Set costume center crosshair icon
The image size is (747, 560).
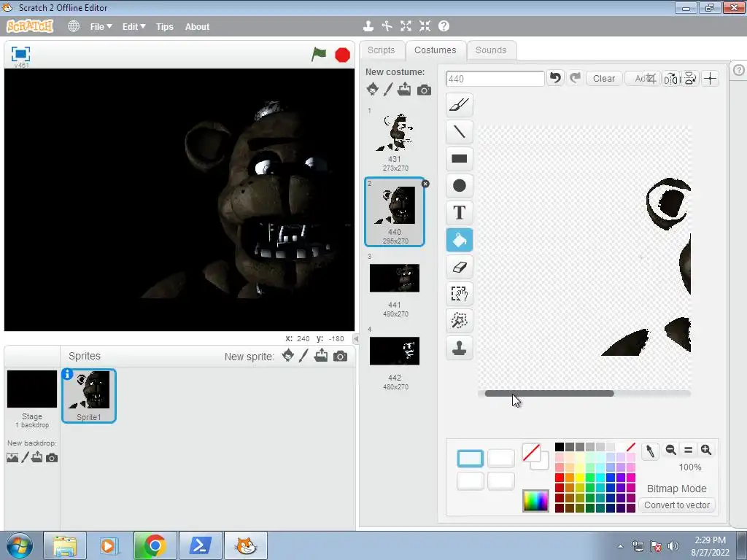710,79
